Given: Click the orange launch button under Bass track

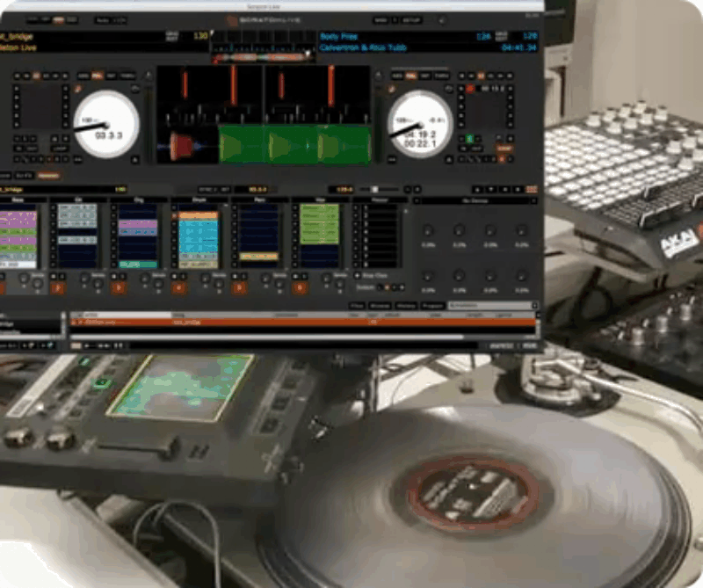Looking at the screenshot, I should (x=4, y=287).
